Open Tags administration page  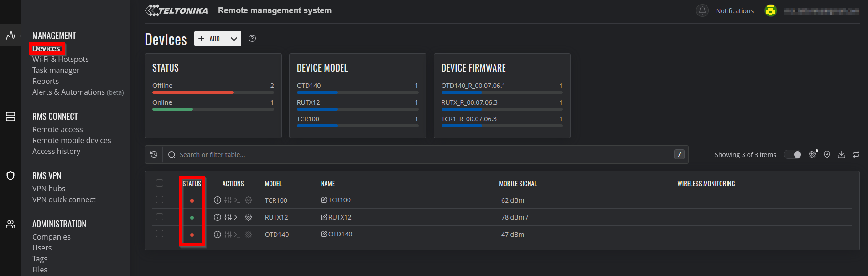pyautogui.click(x=40, y=259)
